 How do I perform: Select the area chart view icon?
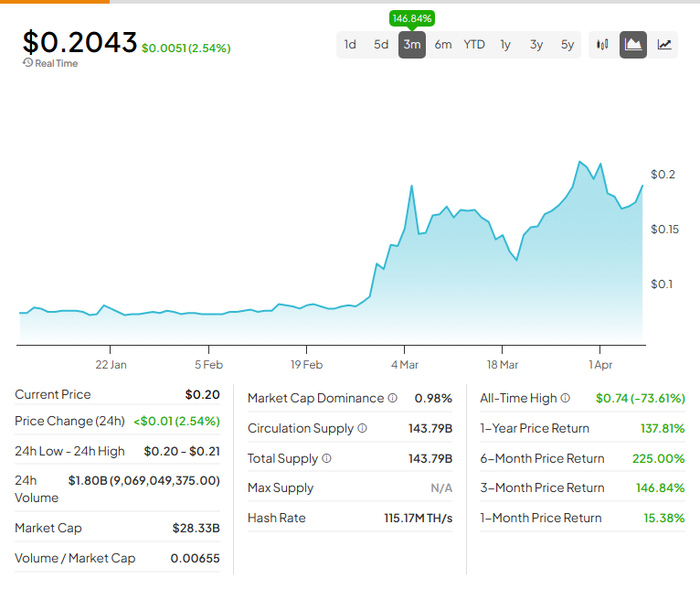633,44
